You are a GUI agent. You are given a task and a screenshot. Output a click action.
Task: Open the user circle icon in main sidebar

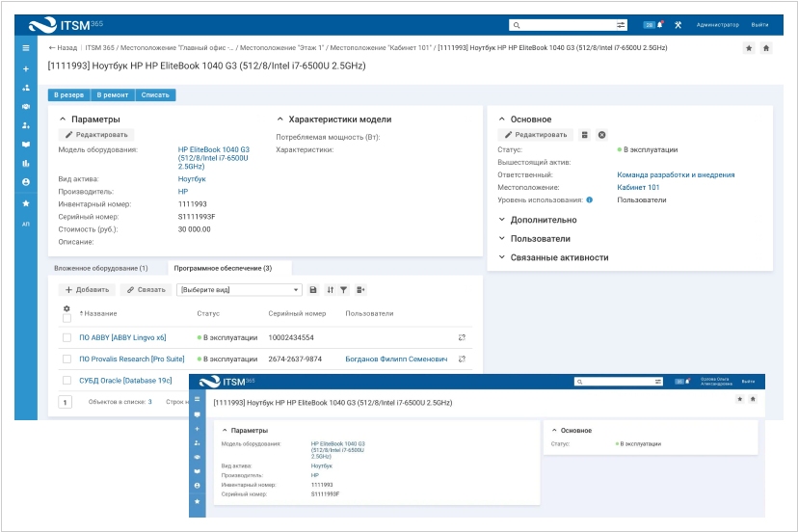[26, 182]
